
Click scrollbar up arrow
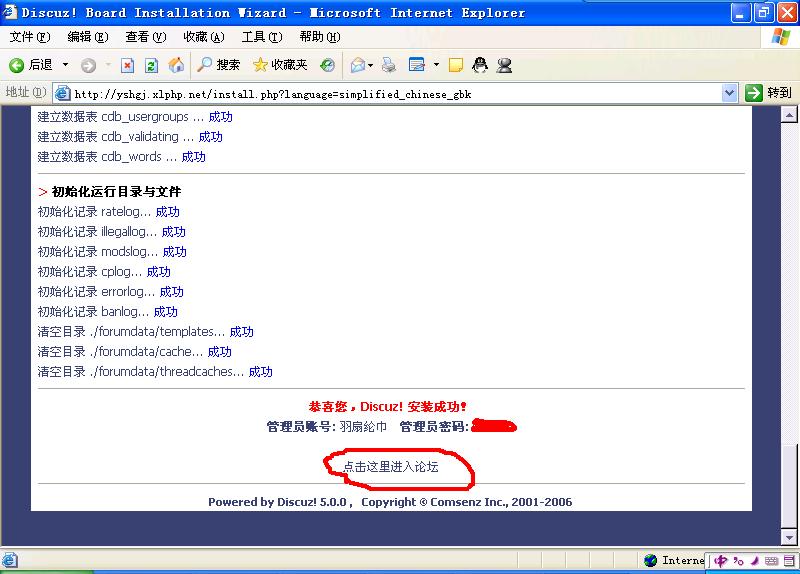pyautogui.click(x=789, y=115)
